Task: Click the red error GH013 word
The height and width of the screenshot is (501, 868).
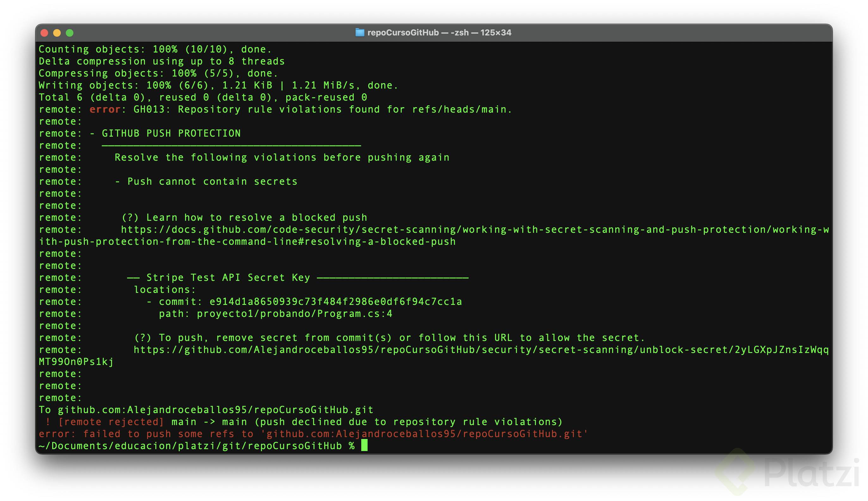Action: click(105, 109)
